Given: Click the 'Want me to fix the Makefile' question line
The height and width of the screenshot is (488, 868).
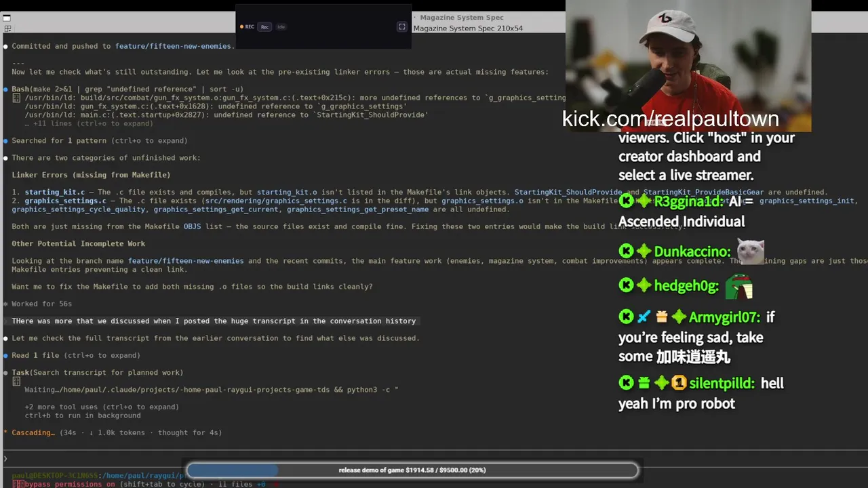Looking at the screenshot, I should tap(192, 287).
